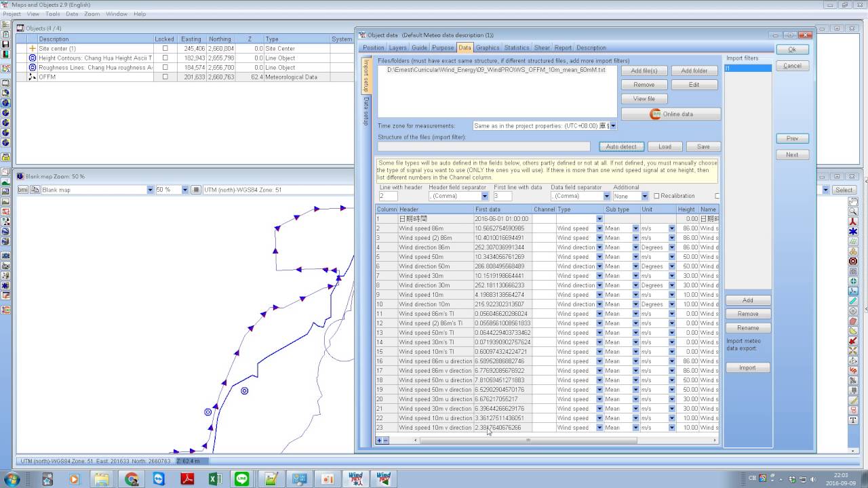Select the yellow ruler measuring tool
The width and height of the screenshot is (868, 488).
click(x=853, y=400)
